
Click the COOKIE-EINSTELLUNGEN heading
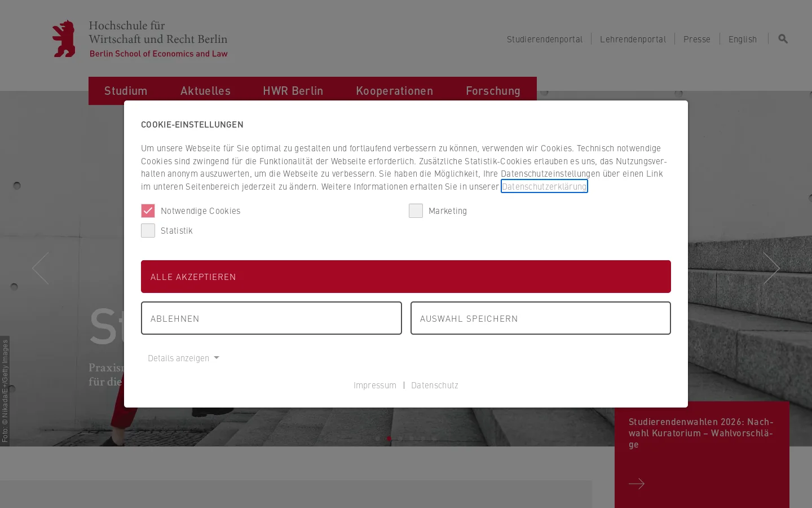[192, 124]
